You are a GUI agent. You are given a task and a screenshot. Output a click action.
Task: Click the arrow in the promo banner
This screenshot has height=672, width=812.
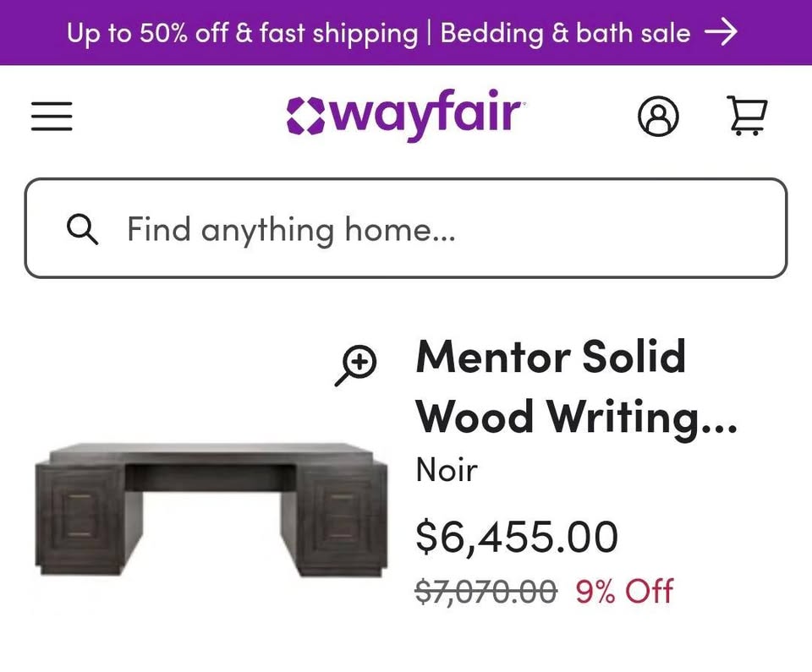click(721, 33)
